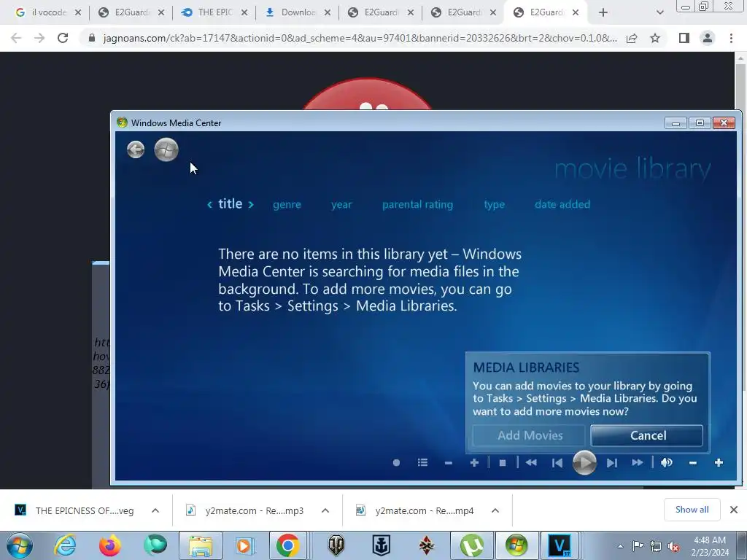Click muted volume icon in system tray

pyautogui.click(x=673, y=547)
